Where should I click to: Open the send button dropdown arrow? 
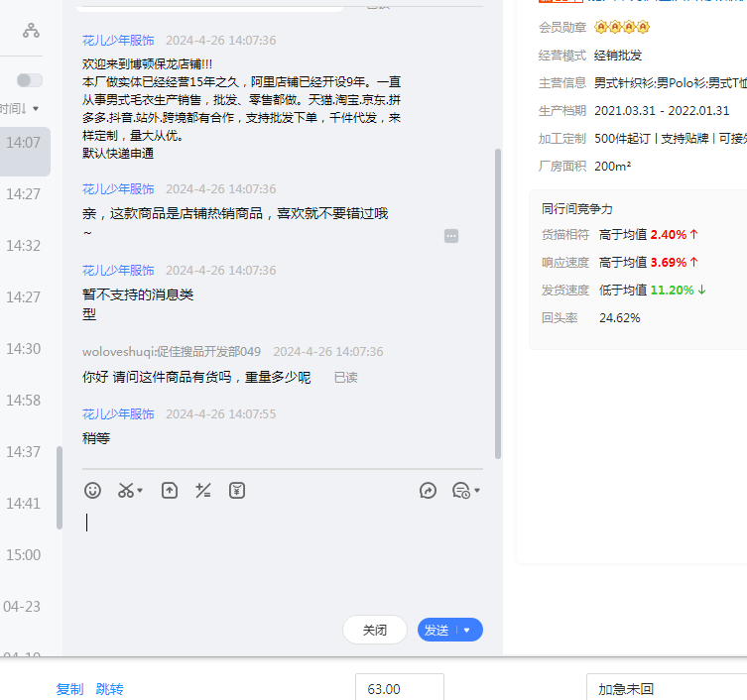468,630
